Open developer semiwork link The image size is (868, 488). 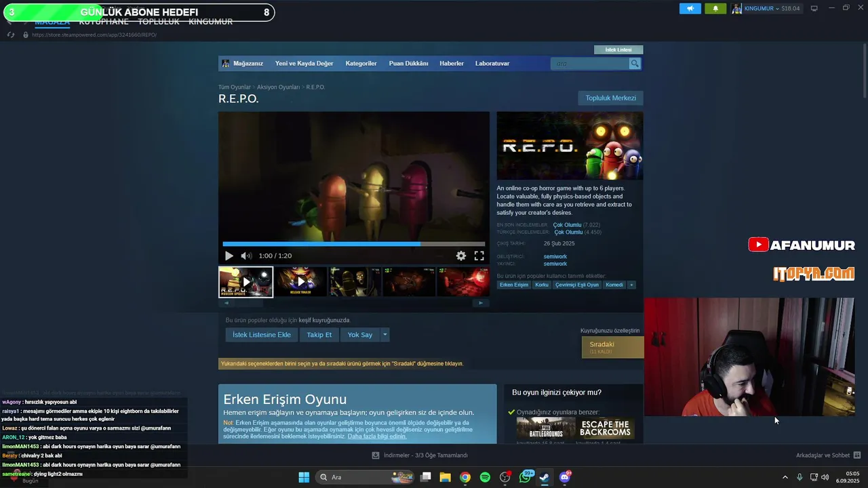pyautogui.click(x=555, y=256)
